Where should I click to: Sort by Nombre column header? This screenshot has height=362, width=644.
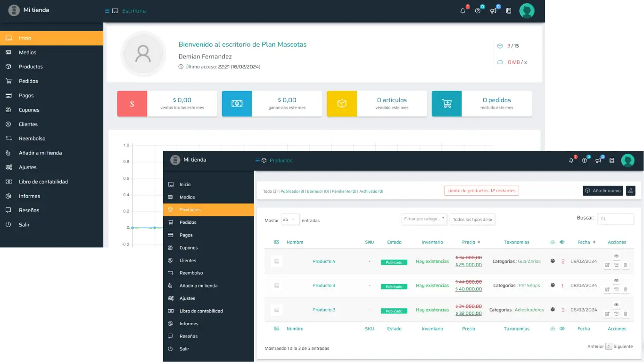(295, 242)
